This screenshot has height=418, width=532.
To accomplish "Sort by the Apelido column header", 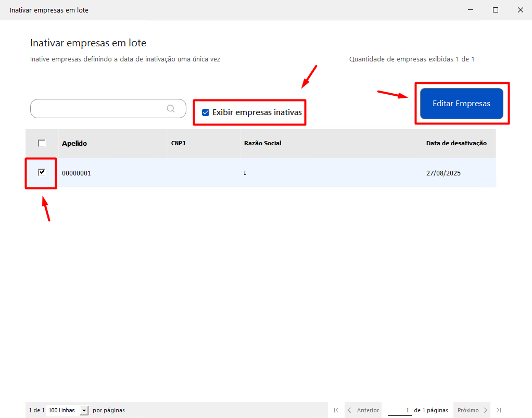I will point(74,143).
